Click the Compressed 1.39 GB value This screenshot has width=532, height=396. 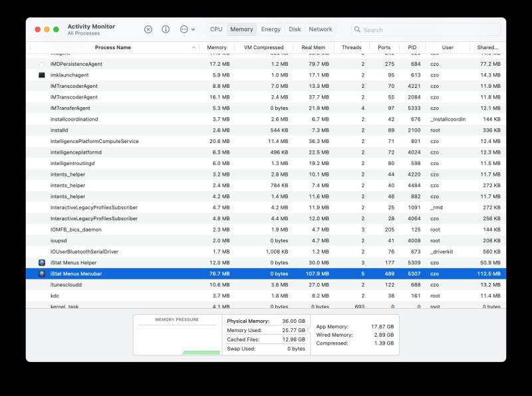point(384,343)
